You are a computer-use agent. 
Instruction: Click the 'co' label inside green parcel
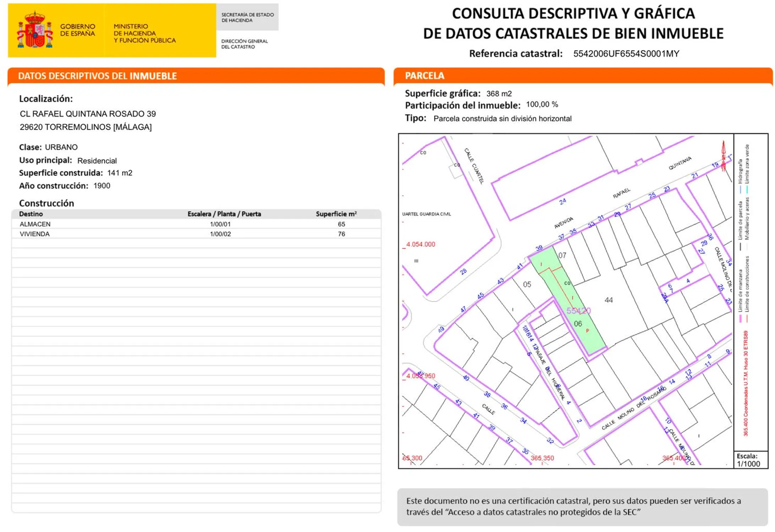coord(567,283)
